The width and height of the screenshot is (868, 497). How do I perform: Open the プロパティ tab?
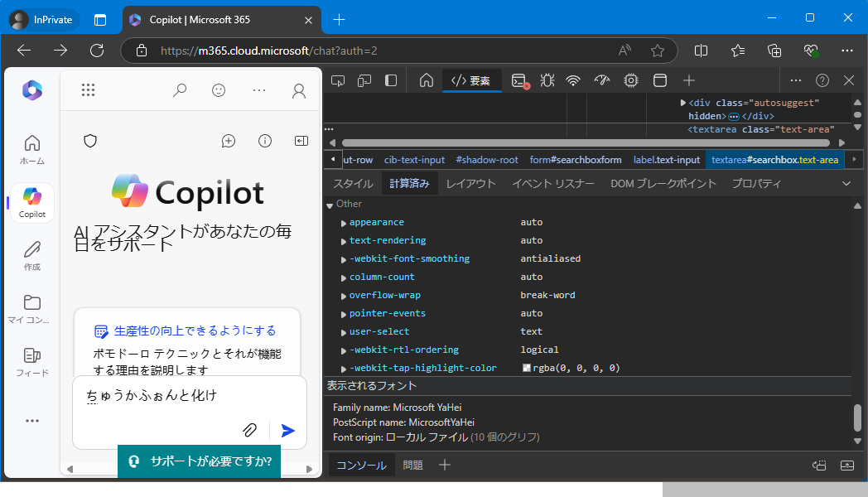(757, 184)
